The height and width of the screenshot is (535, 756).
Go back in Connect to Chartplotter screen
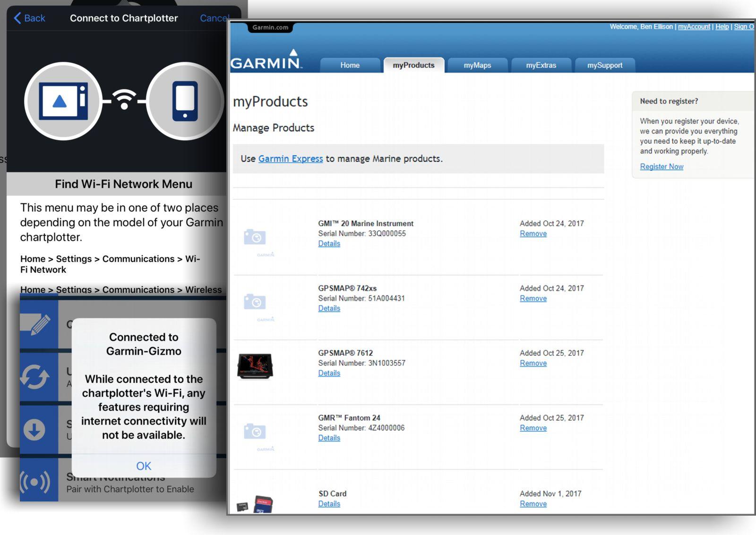[29, 18]
